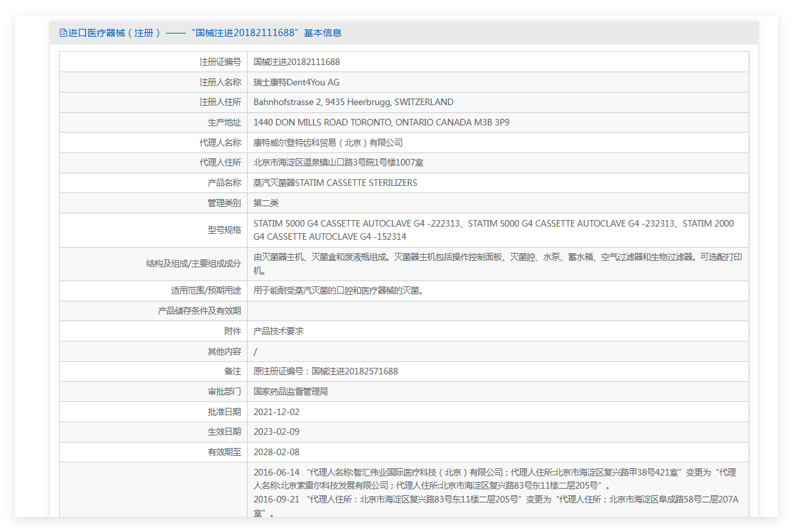Click the 附件 label
Screen dimensions: 793x532
click(x=233, y=331)
